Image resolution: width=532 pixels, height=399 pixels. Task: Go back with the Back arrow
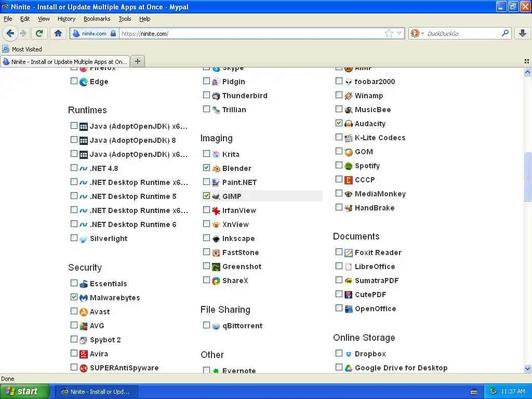pyautogui.click(x=10, y=33)
